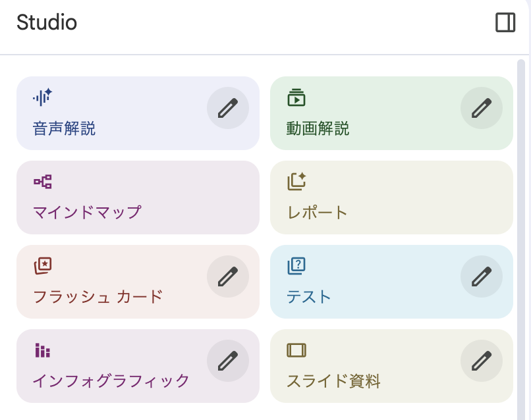Click the flashcard star icon
Viewport: 531px width, 420px height.
point(43,266)
